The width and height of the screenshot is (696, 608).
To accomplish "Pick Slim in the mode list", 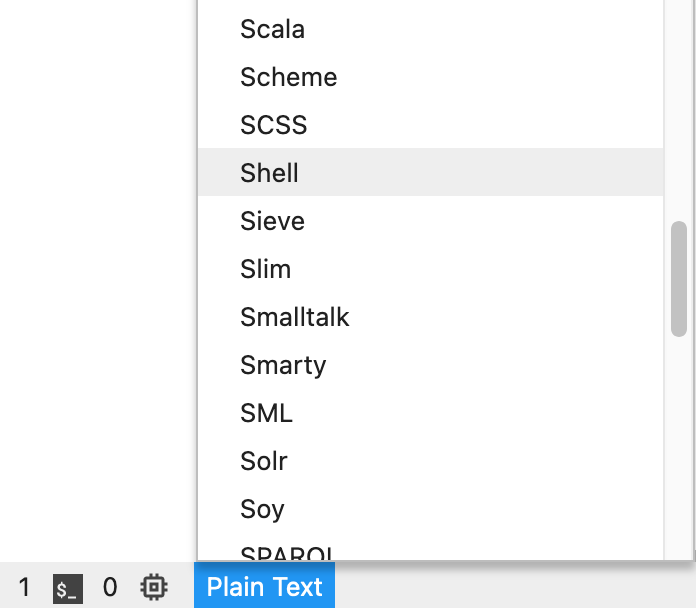I will [x=431, y=269].
